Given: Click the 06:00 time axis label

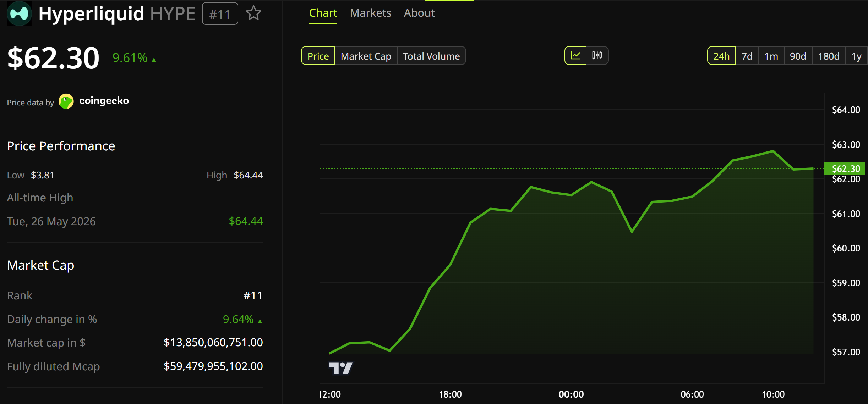Looking at the screenshot, I should pos(692,394).
